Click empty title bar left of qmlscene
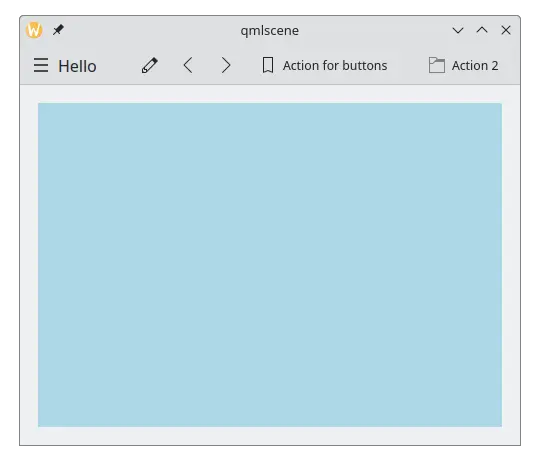Viewport: 540px width, 469px height. click(152, 30)
